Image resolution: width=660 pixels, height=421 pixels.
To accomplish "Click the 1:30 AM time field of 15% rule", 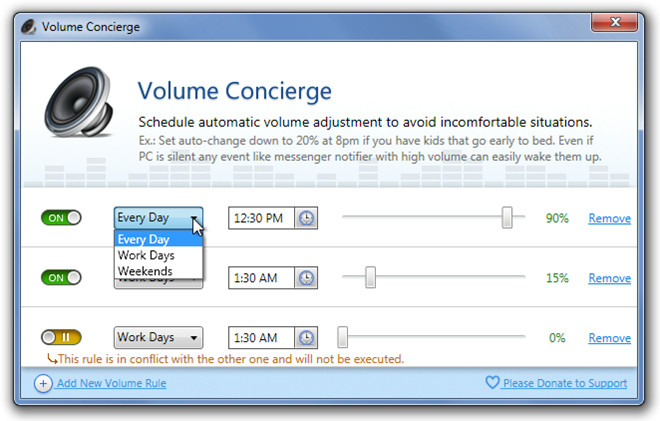I will [x=261, y=278].
